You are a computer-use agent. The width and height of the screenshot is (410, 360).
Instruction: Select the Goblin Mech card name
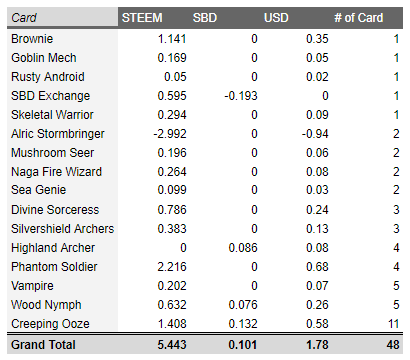tap(44, 58)
